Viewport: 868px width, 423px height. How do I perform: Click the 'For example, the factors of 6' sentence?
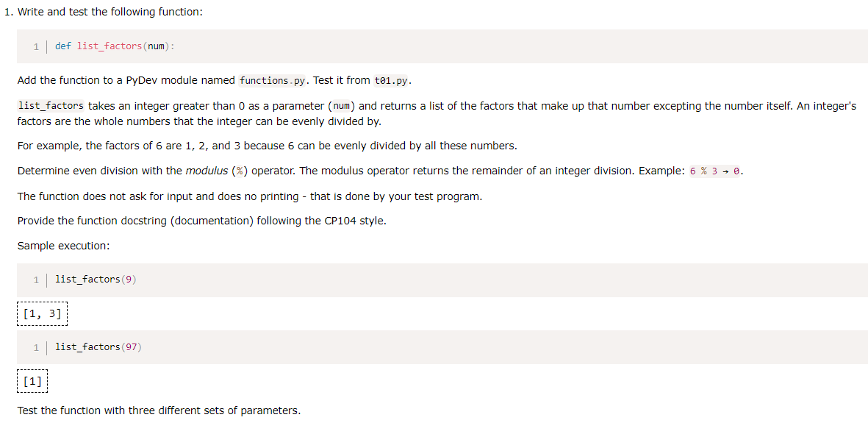coord(268,146)
